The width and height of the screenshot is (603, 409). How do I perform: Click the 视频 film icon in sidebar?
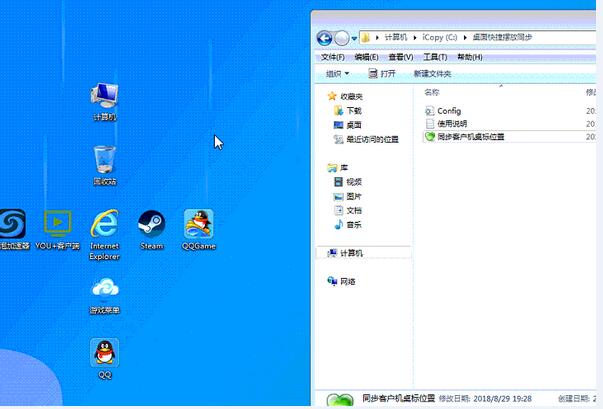coord(338,182)
